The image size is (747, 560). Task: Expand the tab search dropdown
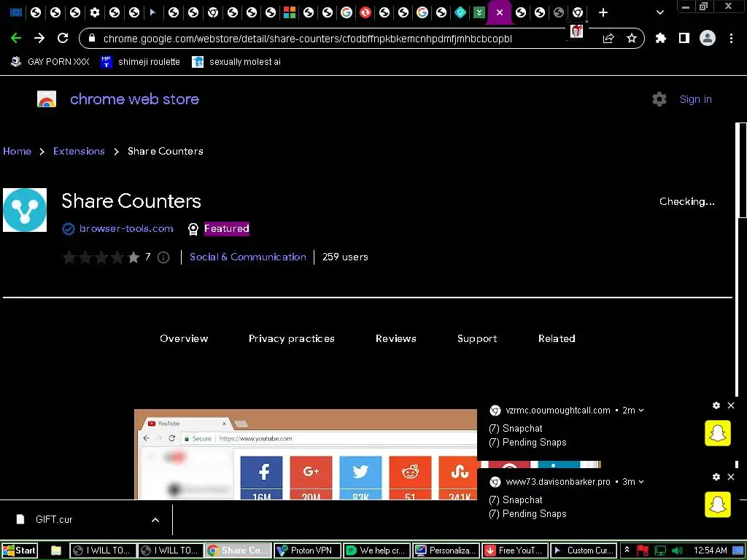659,12
